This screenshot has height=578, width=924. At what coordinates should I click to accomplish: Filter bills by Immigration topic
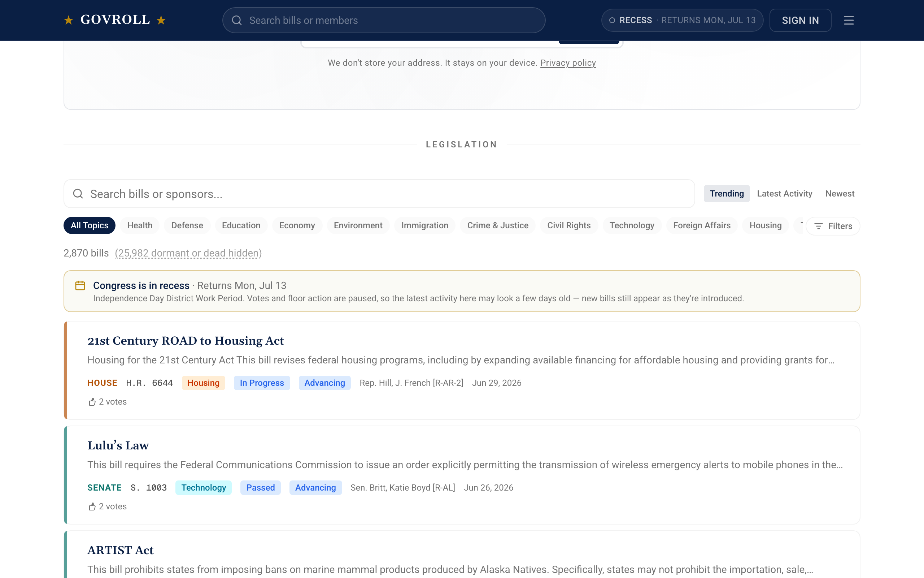click(x=424, y=225)
